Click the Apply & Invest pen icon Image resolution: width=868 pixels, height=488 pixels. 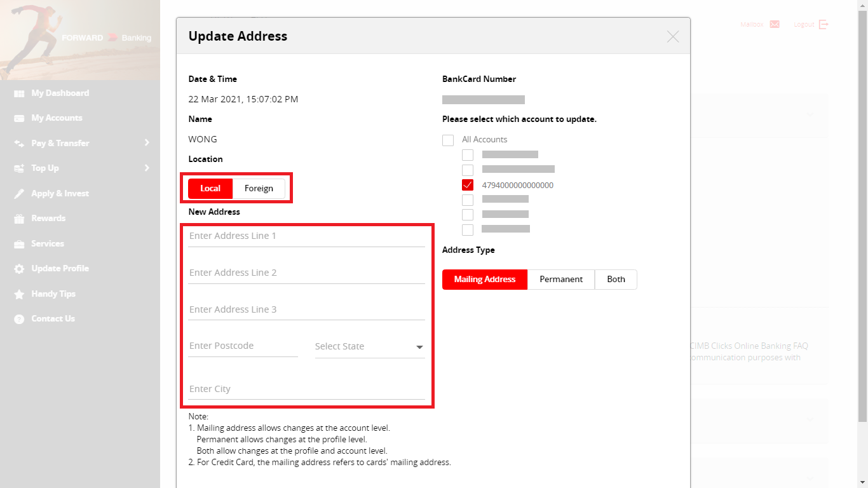pos(19,194)
